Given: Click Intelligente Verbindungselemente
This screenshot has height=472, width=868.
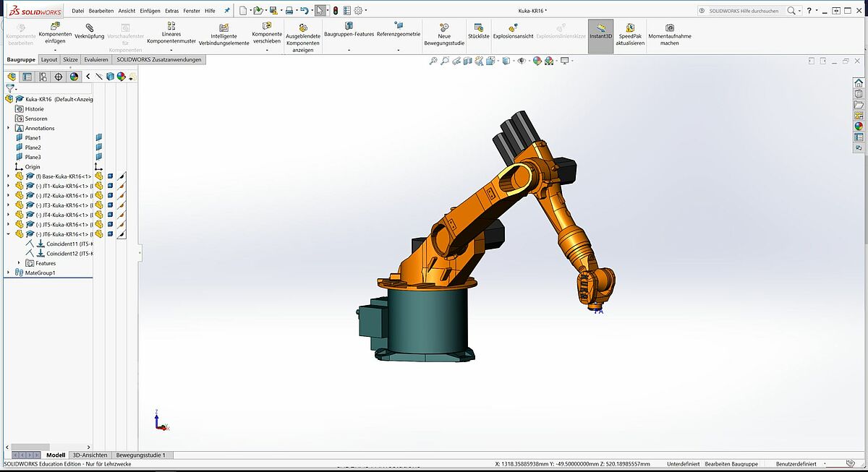Looking at the screenshot, I should tap(224, 34).
